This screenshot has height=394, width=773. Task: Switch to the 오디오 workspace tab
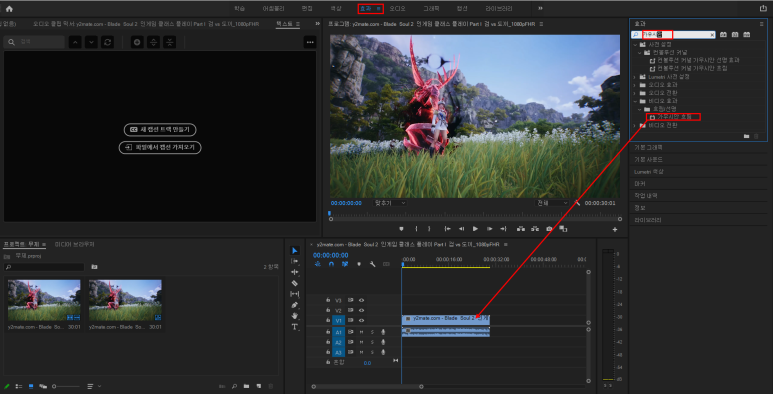pos(397,8)
